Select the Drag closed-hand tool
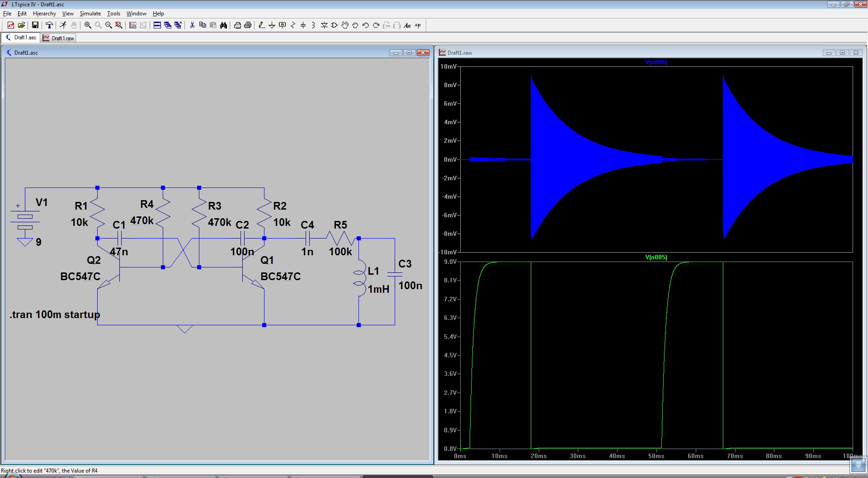Viewport: 868px width, 478px height. click(x=355, y=25)
